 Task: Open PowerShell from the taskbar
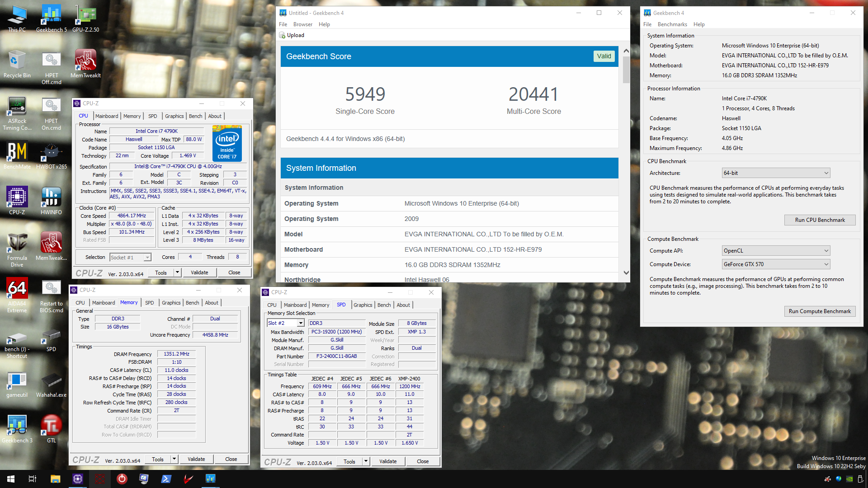pyautogui.click(x=166, y=479)
